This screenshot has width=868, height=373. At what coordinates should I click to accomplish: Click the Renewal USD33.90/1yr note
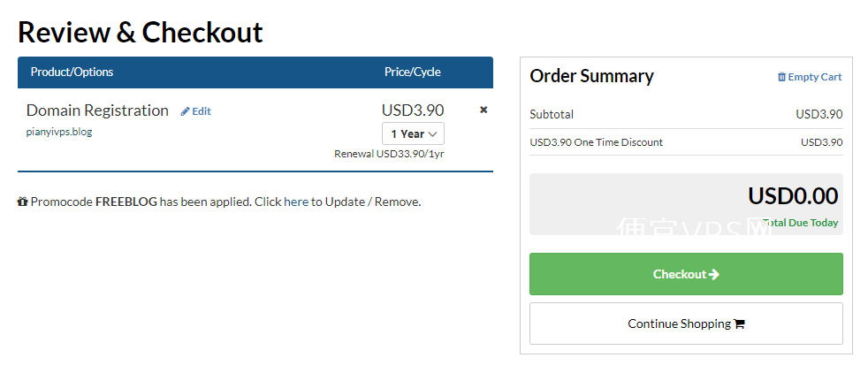click(x=389, y=154)
